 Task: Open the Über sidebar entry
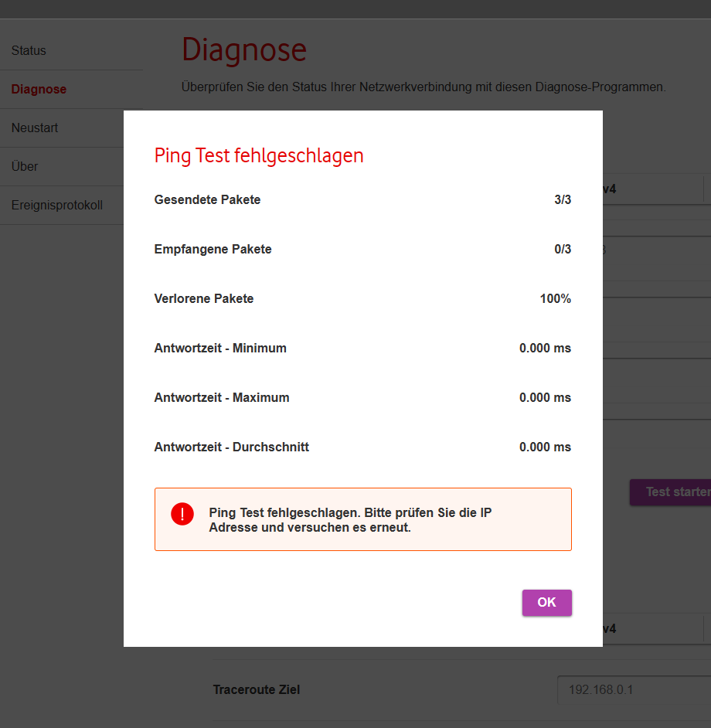pyautogui.click(x=25, y=167)
